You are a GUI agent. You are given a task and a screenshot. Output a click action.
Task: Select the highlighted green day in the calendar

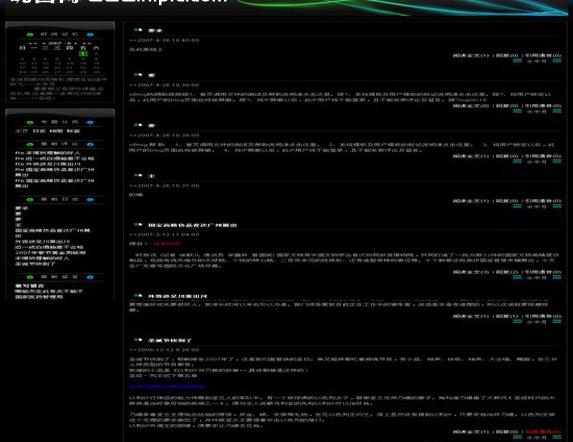tap(83, 53)
